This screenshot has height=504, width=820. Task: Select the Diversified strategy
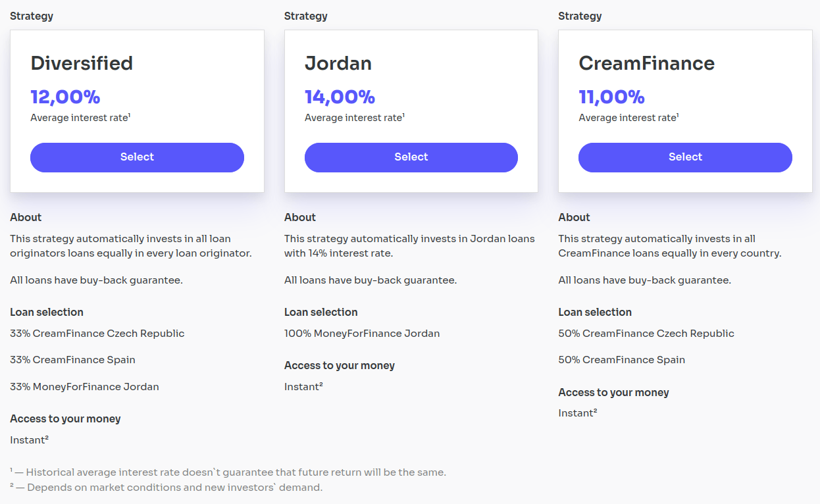[x=137, y=157]
